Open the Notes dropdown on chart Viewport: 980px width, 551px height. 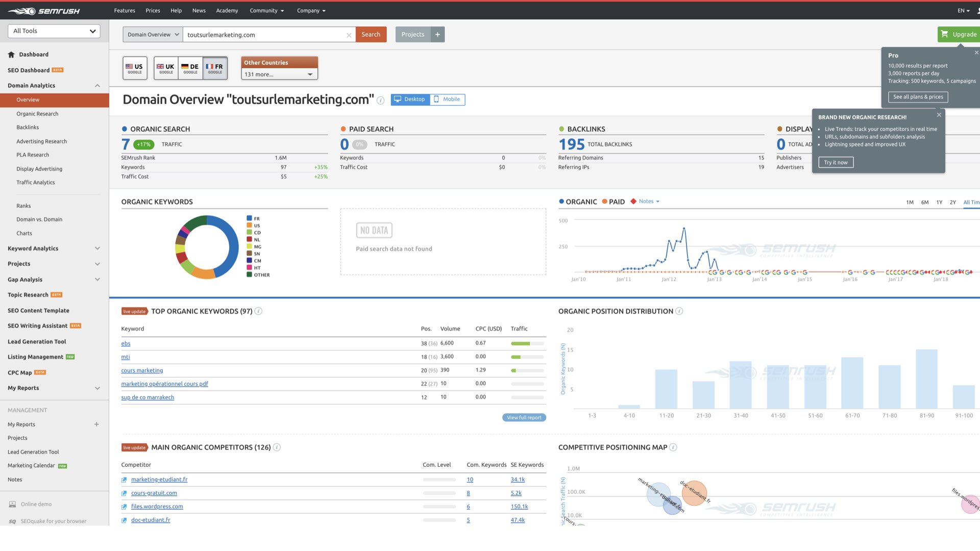point(649,202)
